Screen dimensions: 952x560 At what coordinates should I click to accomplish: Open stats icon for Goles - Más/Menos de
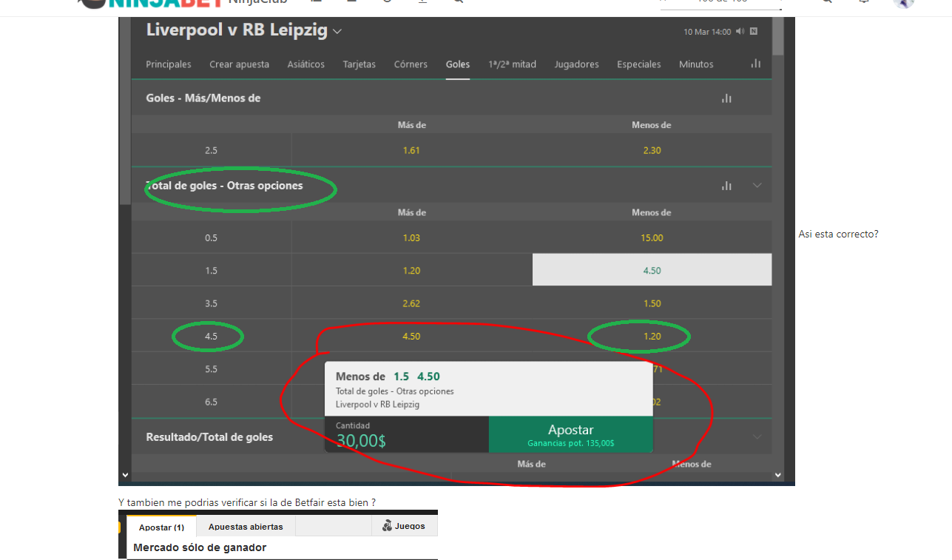(726, 98)
